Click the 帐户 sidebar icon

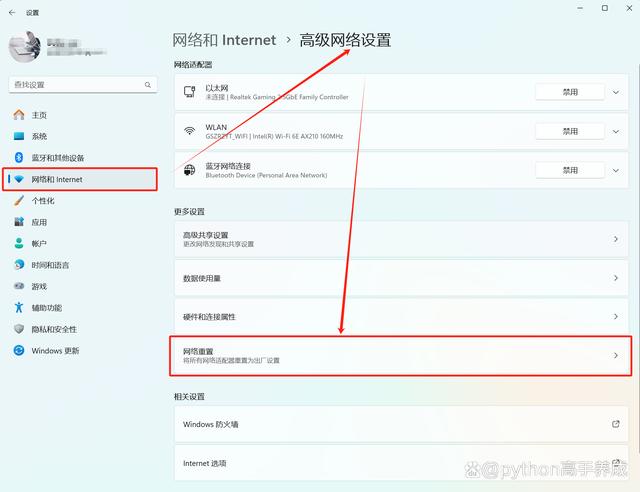pyautogui.click(x=19, y=243)
